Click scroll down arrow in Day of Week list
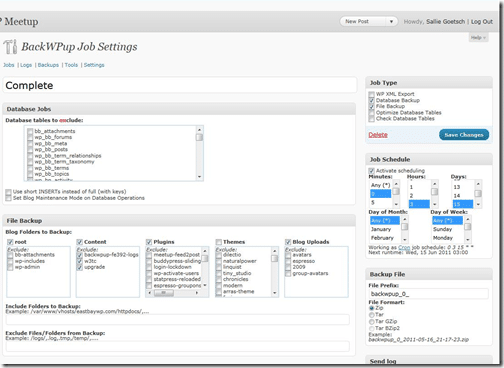Viewport: 504px width, 368px height. tap(468, 239)
